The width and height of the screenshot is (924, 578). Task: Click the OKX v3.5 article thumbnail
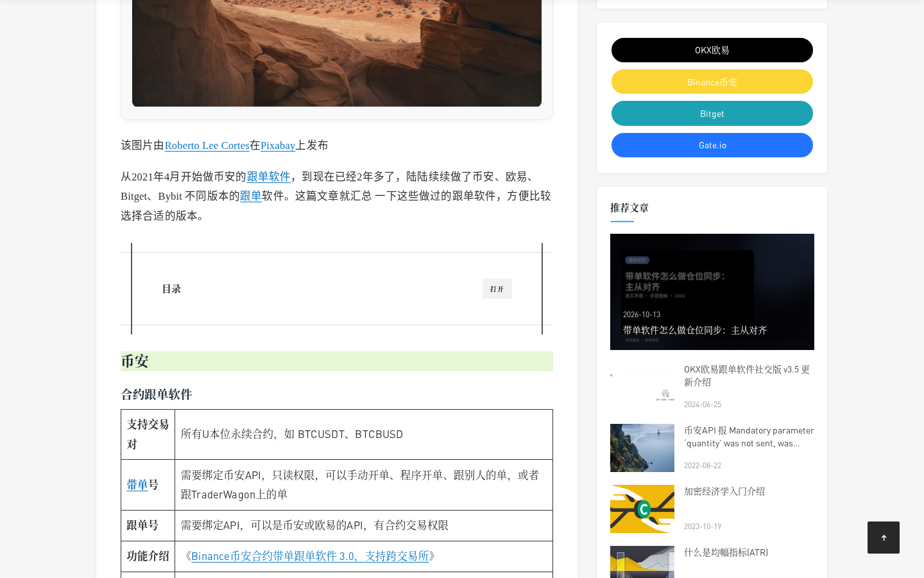(x=642, y=387)
